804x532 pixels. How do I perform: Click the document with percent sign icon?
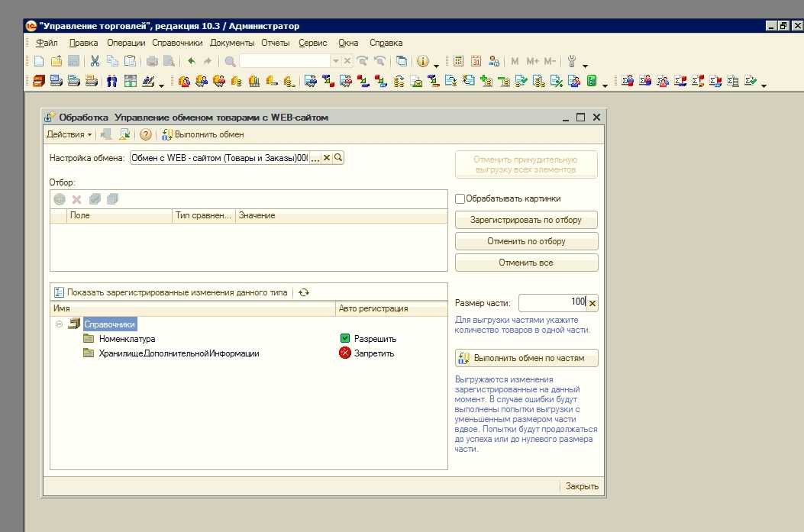pyautogui.click(x=557, y=81)
